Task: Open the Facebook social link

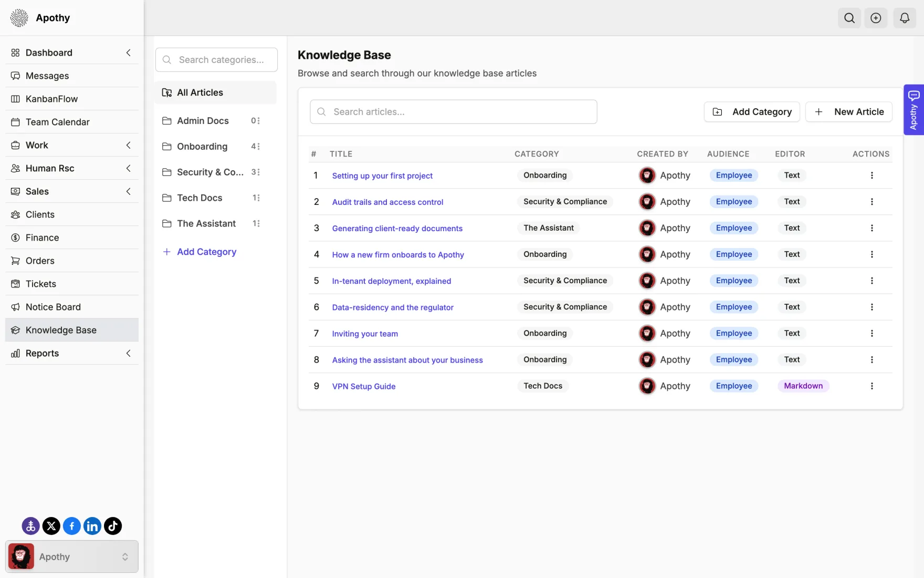Action: 72,525
